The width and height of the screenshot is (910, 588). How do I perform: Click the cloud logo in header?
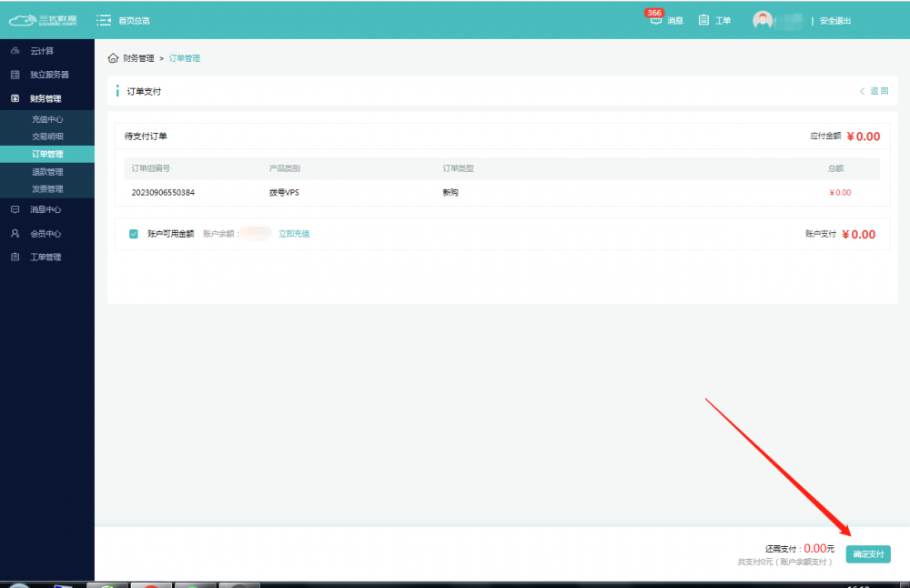click(x=43, y=20)
